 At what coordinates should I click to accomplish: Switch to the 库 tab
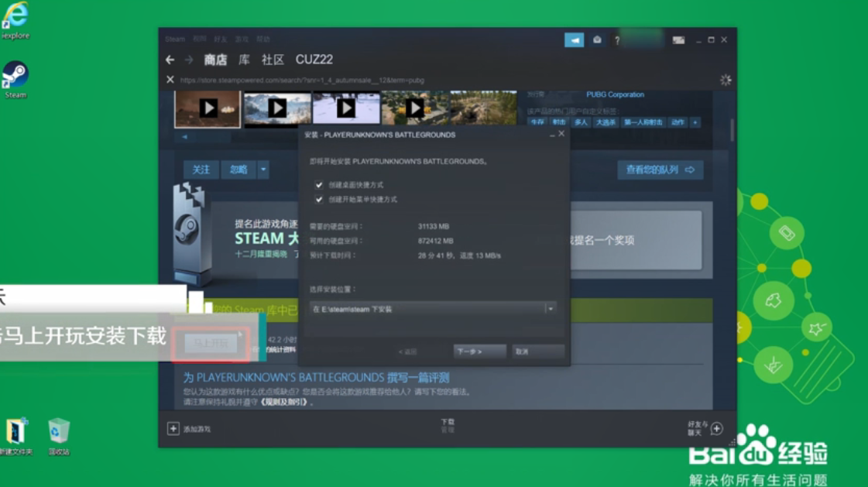pos(244,60)
